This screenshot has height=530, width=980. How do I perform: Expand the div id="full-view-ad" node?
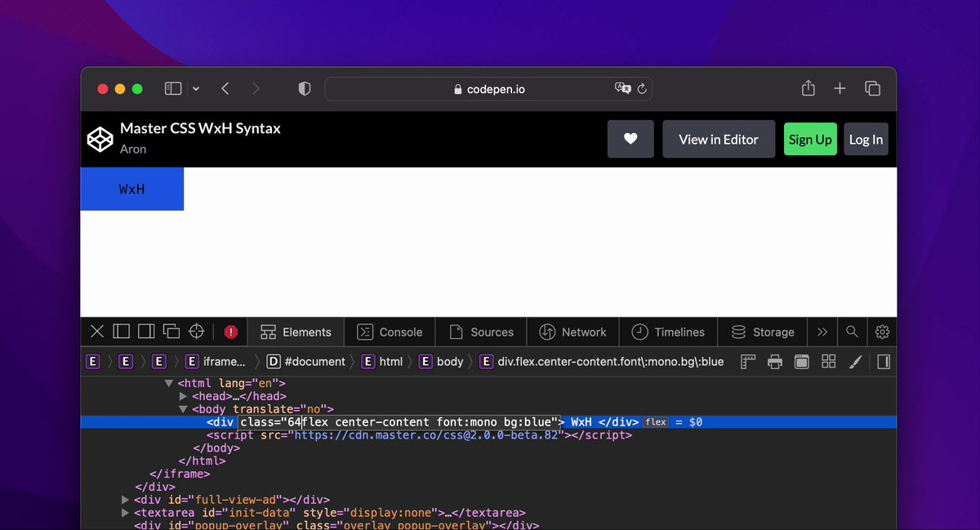pyautogui.click(x=125, y=499)
